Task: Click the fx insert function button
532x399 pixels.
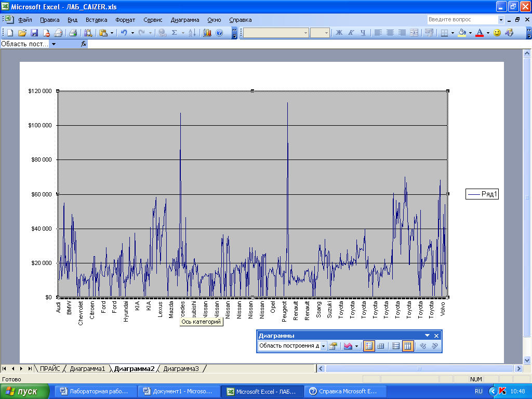Action: (84, 44)
